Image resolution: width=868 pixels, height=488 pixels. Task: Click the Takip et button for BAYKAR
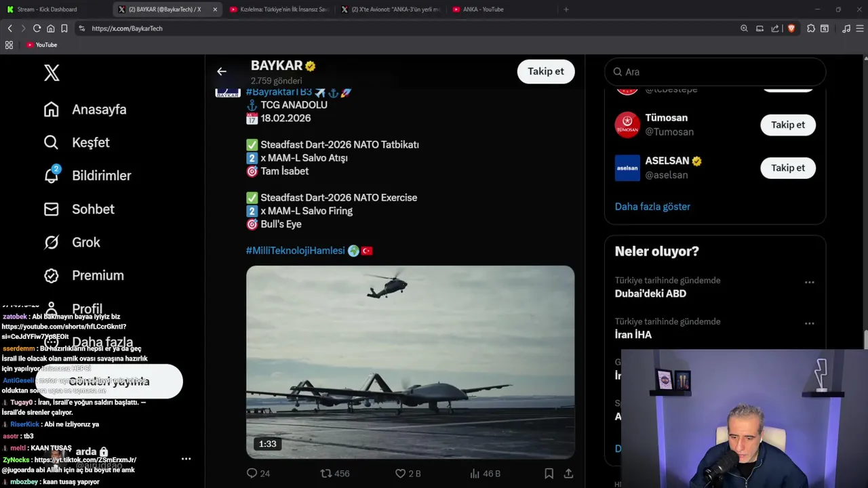546,71
